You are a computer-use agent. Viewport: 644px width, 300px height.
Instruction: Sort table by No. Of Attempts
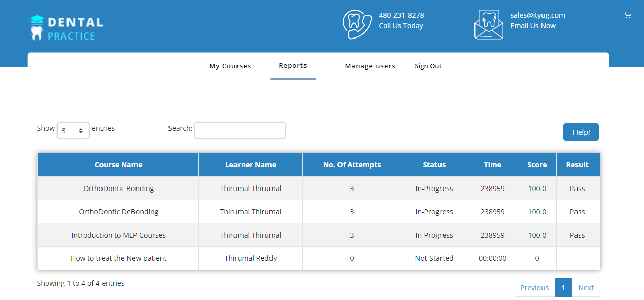[x=352, y=165]
